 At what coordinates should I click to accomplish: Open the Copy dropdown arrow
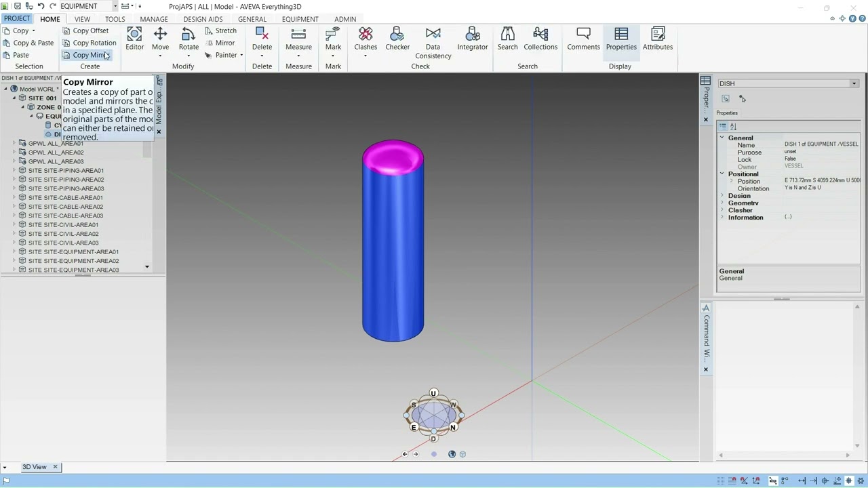[33, 30]
